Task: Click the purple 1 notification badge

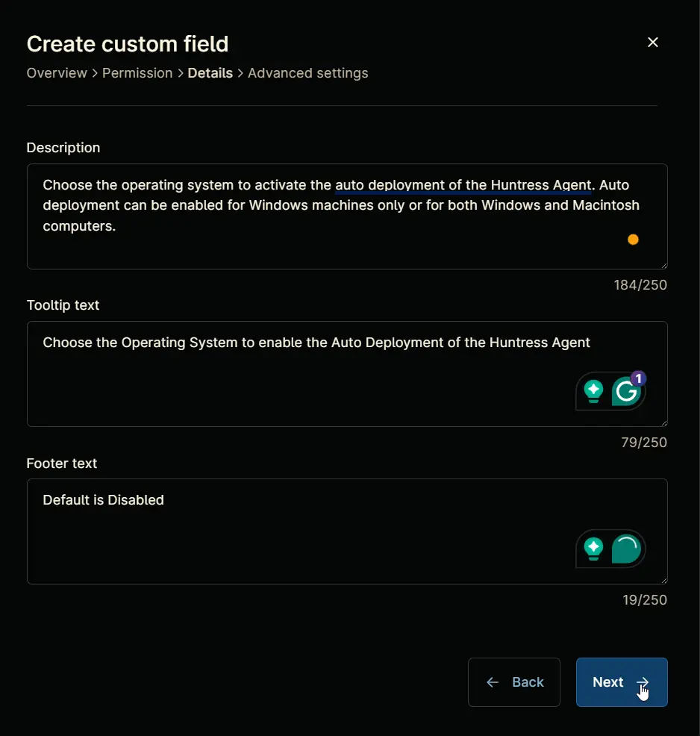Action: coord(638,378)
